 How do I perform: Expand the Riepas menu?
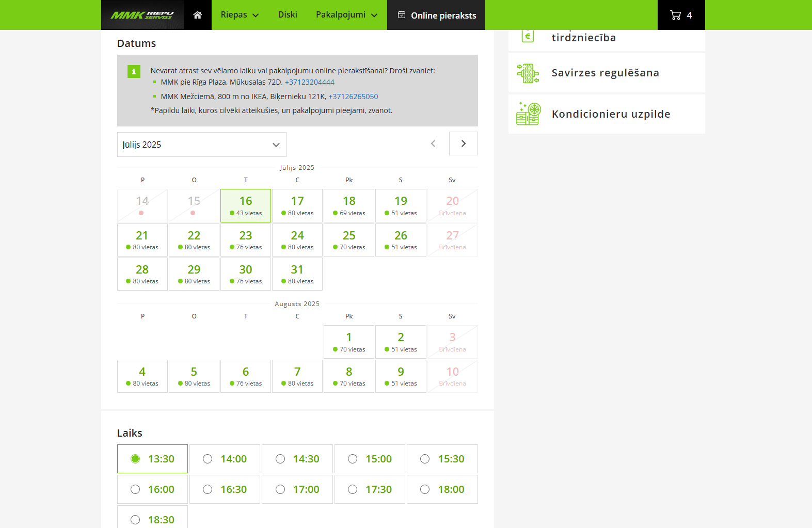point(240,15)
